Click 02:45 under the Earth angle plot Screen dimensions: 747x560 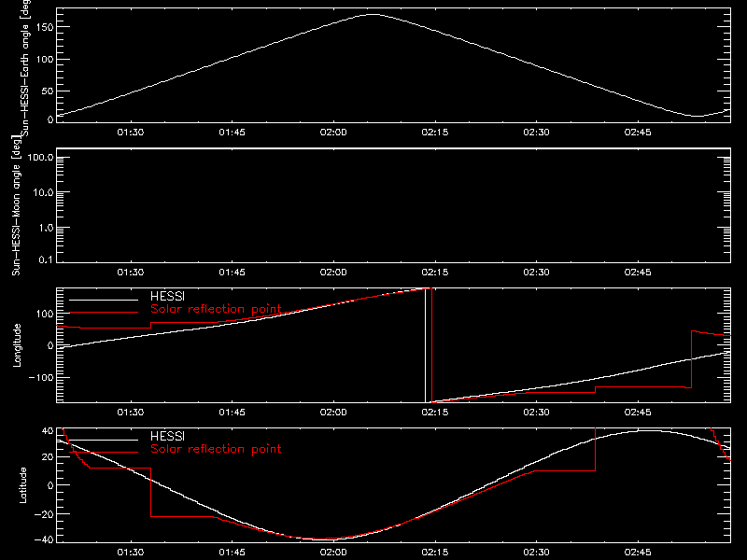(x=638, y=133)
